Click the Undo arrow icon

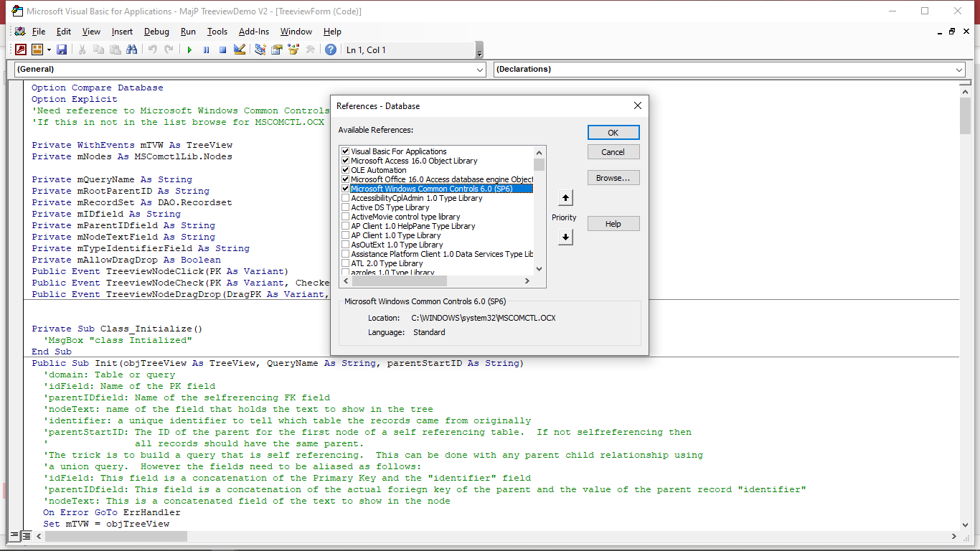[152, 50]
